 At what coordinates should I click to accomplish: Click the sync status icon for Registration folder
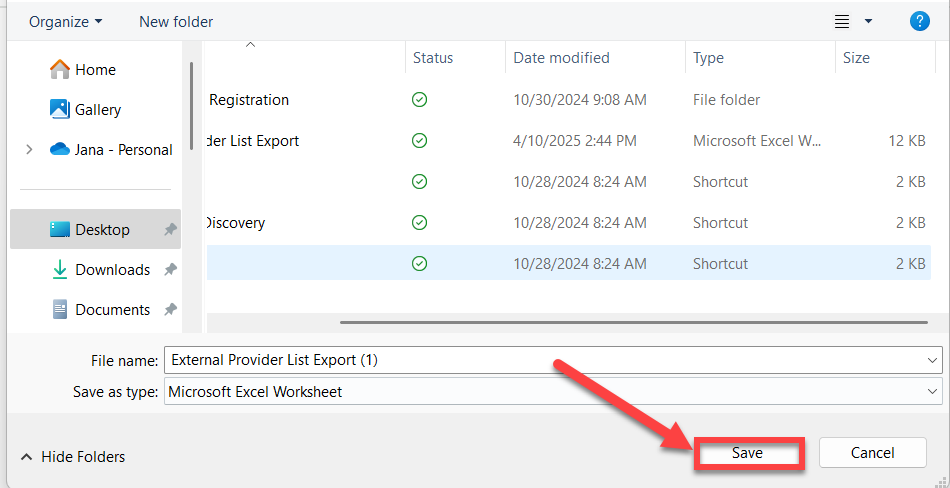tap(420, 100)
